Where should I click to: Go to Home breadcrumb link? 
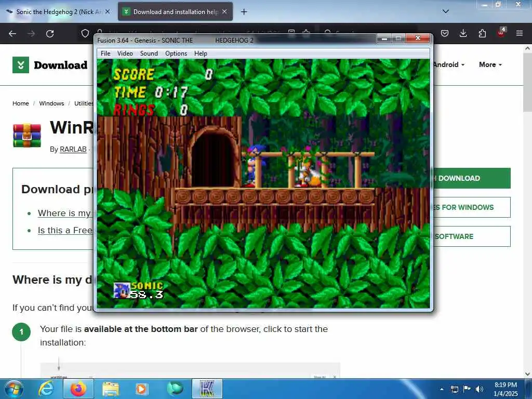[x=21, y=103]
